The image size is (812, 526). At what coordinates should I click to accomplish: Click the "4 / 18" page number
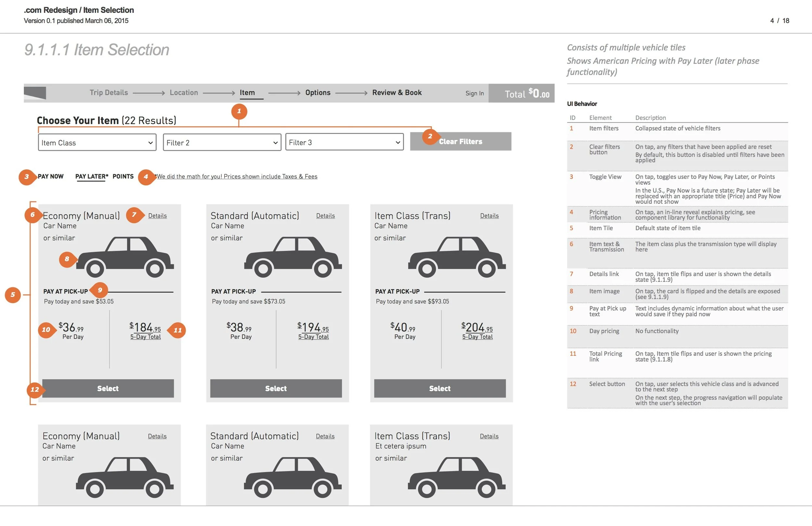coord(780,20)
